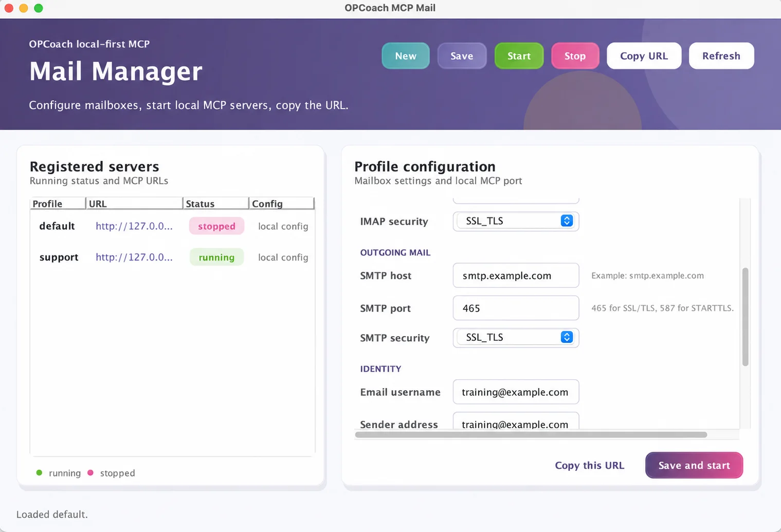Open the IMAP security dropdown

(x=516, y=221)
